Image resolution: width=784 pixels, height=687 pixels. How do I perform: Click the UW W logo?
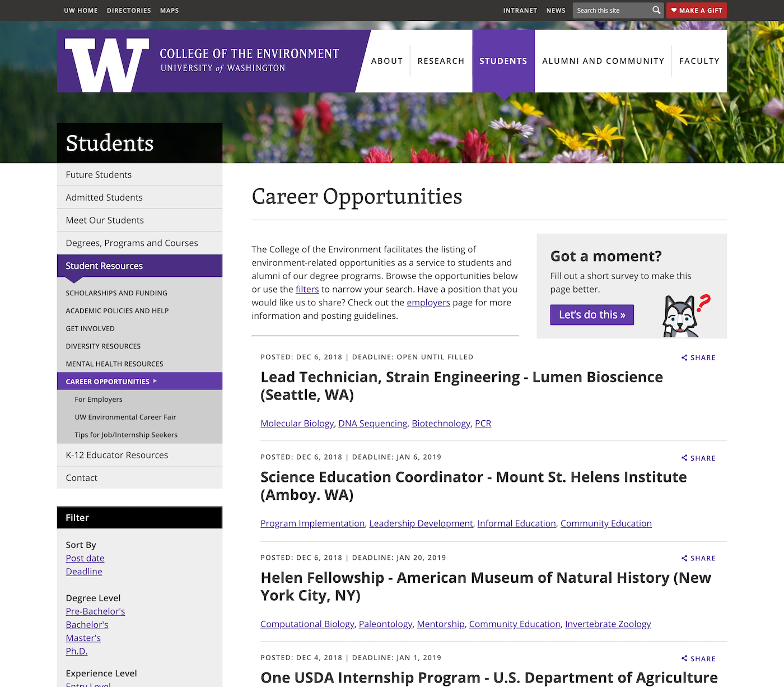(x=107, y=65)
